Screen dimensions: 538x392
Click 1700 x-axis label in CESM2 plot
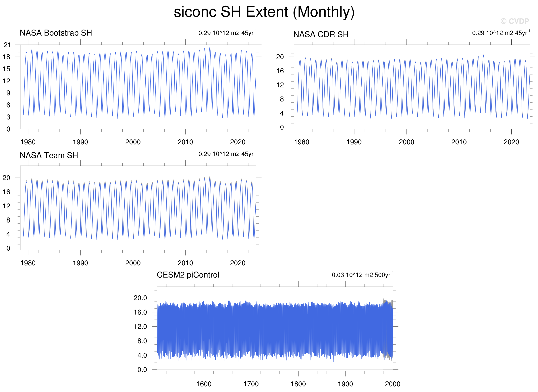pos(251,384)
